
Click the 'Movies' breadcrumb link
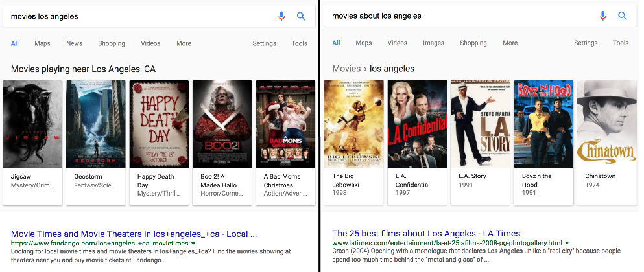346,69
